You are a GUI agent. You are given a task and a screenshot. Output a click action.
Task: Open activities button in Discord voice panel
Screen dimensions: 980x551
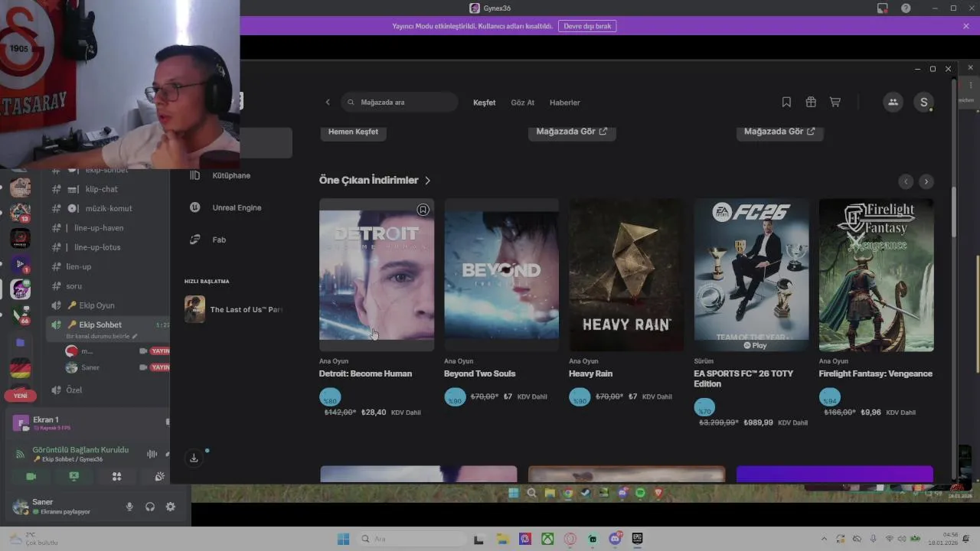tap(116, 476)
